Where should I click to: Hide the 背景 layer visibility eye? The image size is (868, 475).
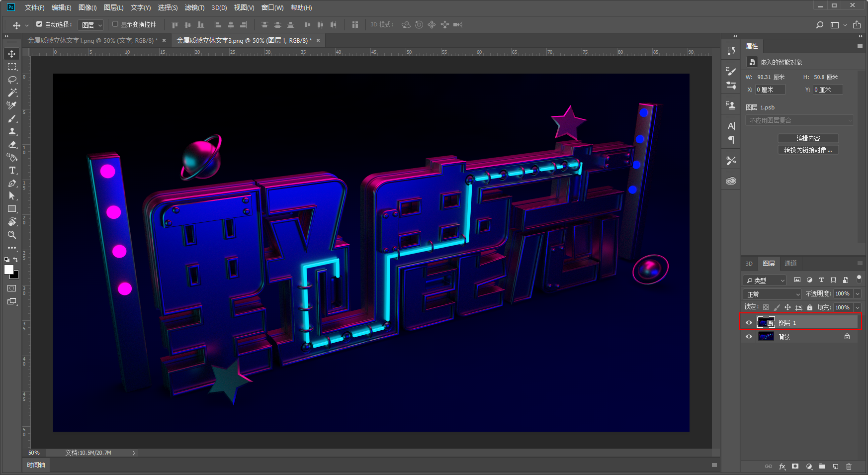(x=749, y=337)
